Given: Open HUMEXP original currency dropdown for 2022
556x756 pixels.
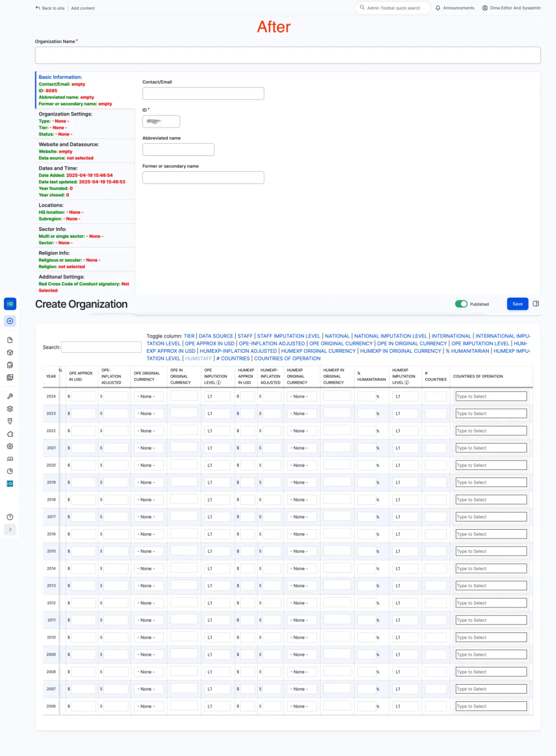Looking at the screenshot, I should (x=301, y=431).
